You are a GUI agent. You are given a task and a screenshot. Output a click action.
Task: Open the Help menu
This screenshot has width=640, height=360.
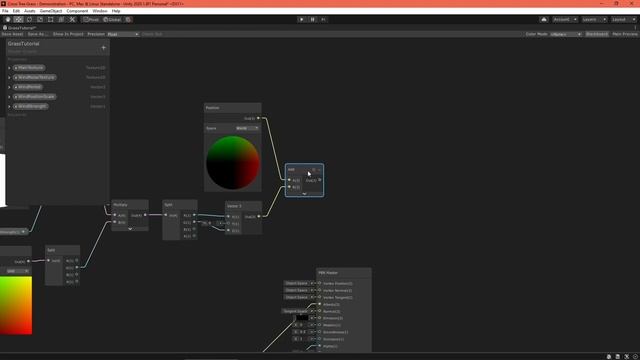tap(116, 11)
